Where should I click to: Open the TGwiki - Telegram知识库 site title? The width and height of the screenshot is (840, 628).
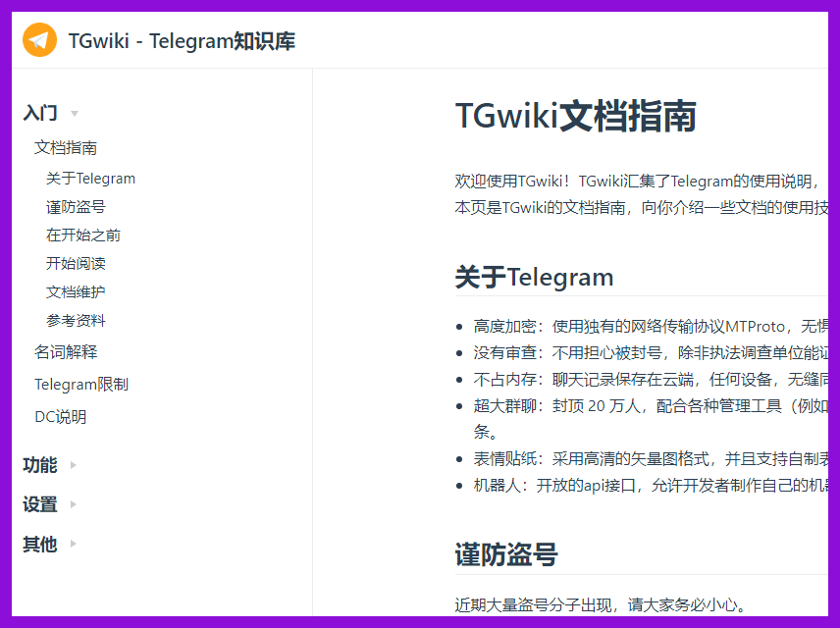coord(182,41)
